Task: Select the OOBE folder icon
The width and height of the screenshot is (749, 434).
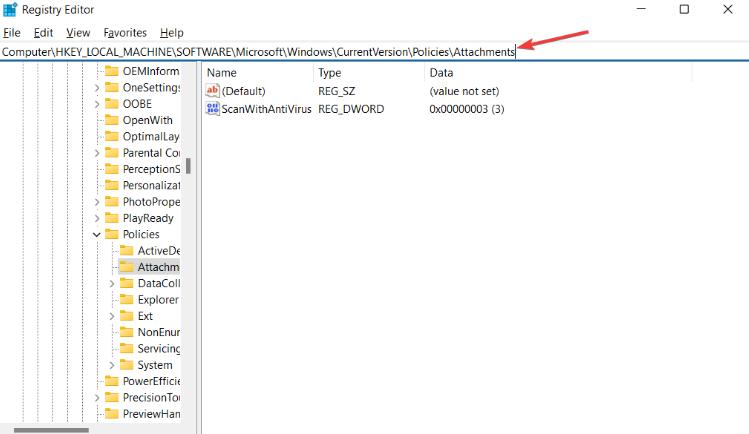Action: (x=112, y=104)
